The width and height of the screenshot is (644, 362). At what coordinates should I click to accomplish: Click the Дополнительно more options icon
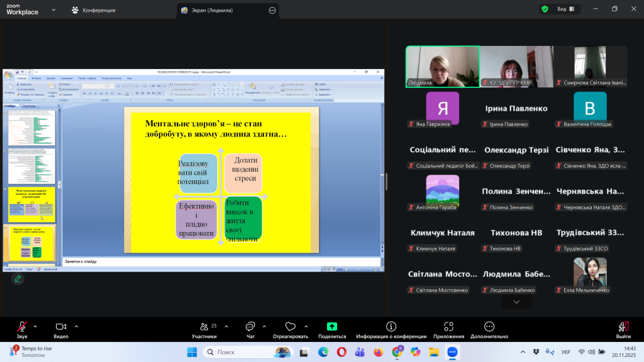(x=489, y=327)
